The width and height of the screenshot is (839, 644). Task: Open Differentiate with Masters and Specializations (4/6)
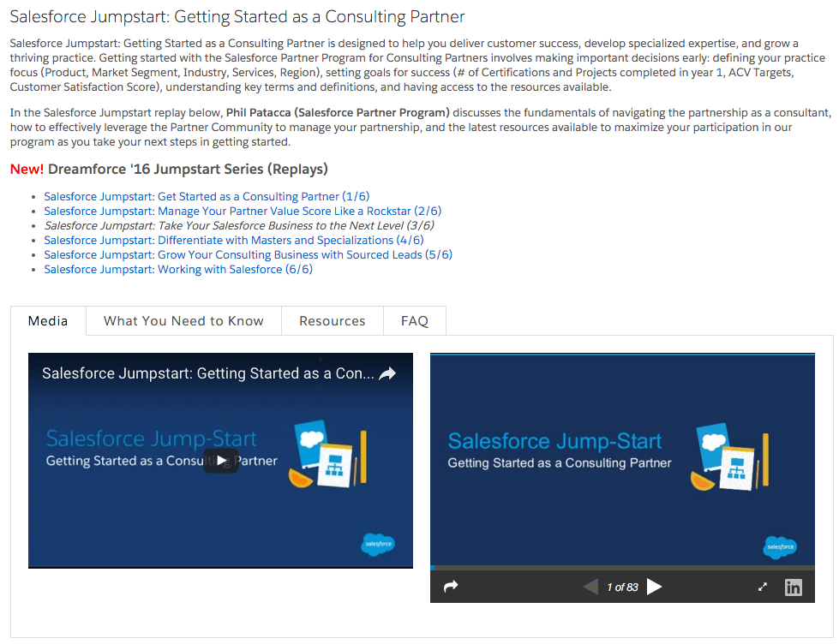(234, 240)
